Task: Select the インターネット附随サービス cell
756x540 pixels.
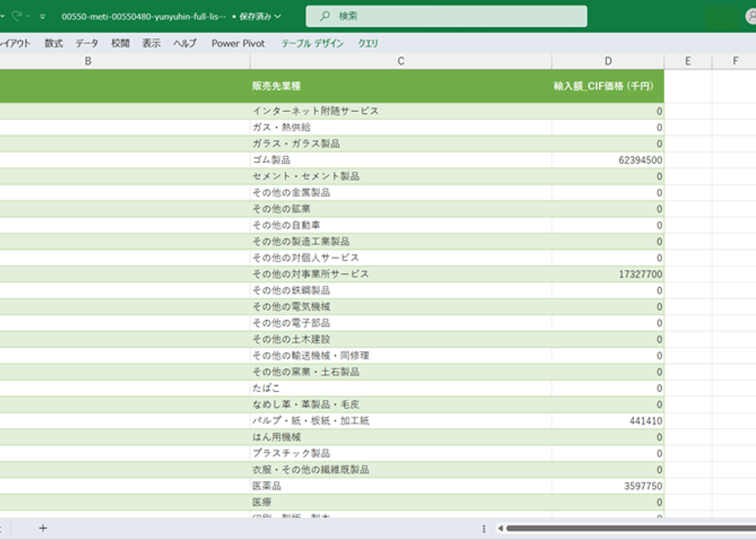Action: (x=401, y=111)
